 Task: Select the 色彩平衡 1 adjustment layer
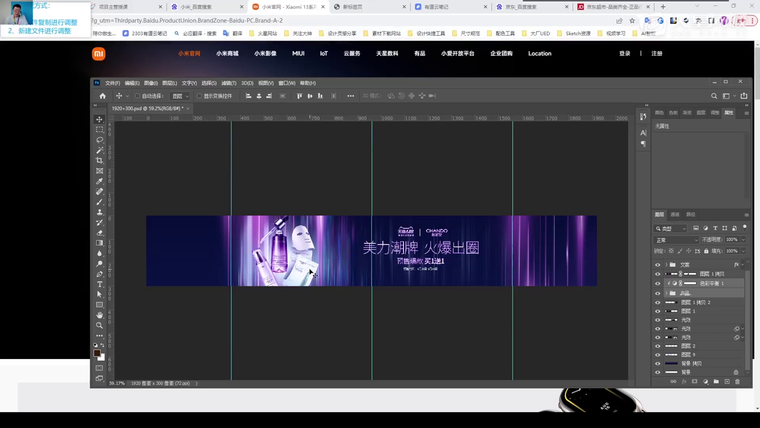point(710,283)
